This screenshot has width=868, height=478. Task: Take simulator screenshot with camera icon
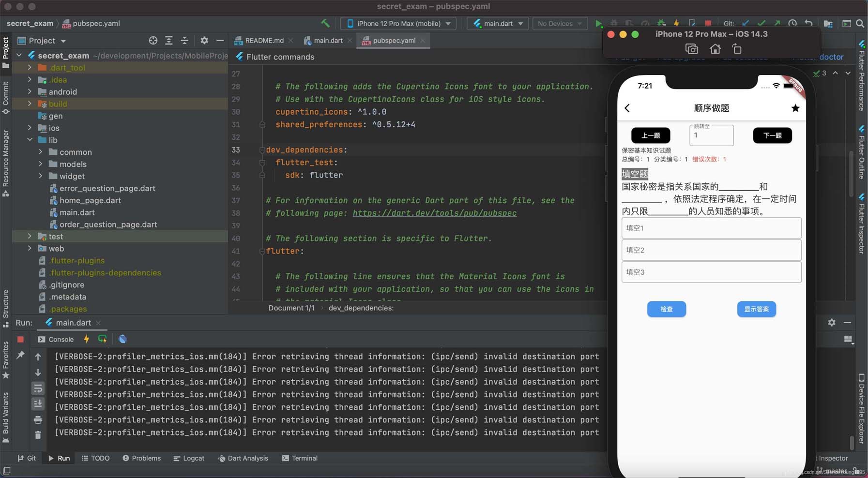pyautogui.click(x=691, y=49)
